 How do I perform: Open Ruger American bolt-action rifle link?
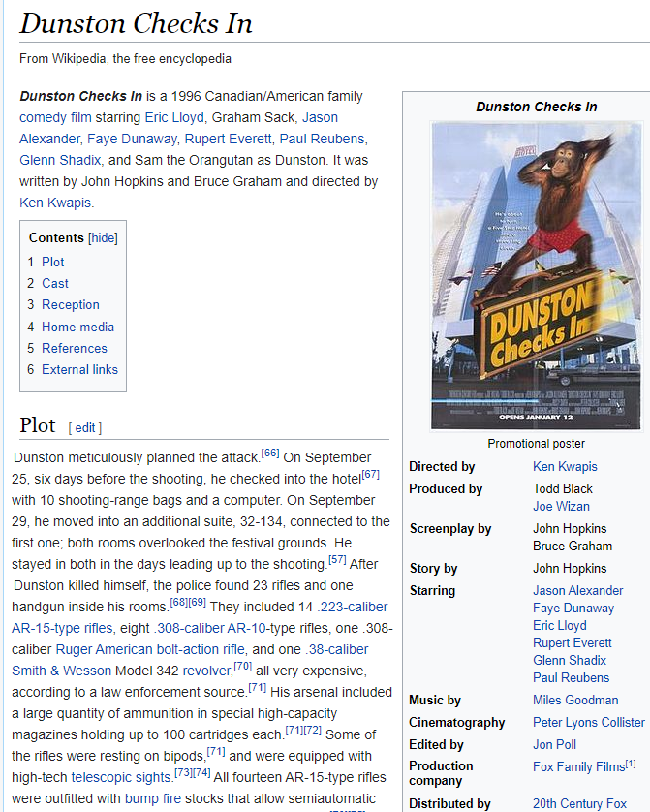coord(150,649)
